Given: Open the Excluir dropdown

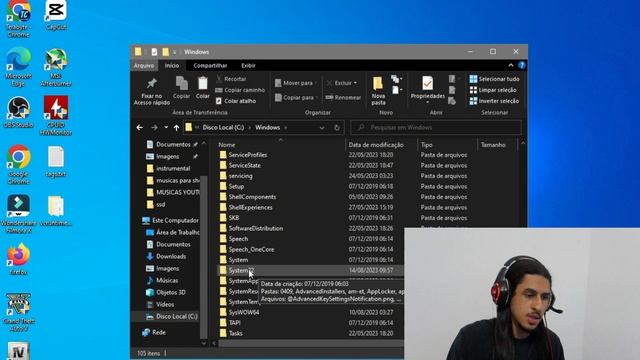Looking at the screenshot, I should click(x=342, y=83).
